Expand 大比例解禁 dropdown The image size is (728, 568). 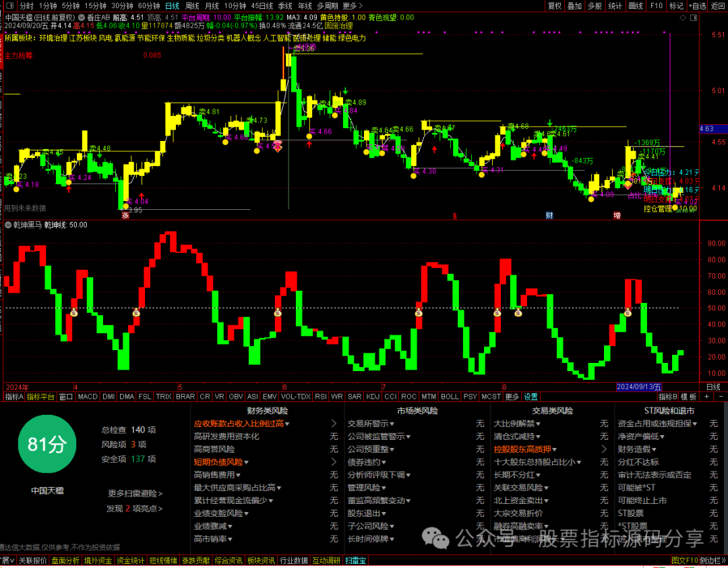517,424
